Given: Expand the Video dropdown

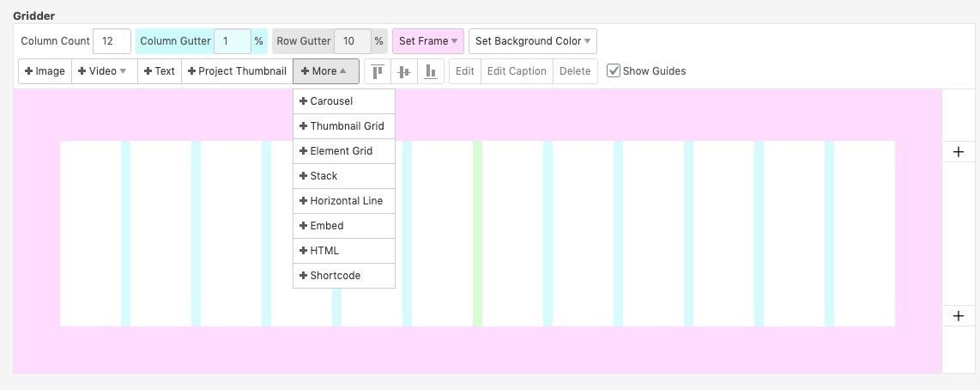Looking at the screenshot, I should 103,71.
